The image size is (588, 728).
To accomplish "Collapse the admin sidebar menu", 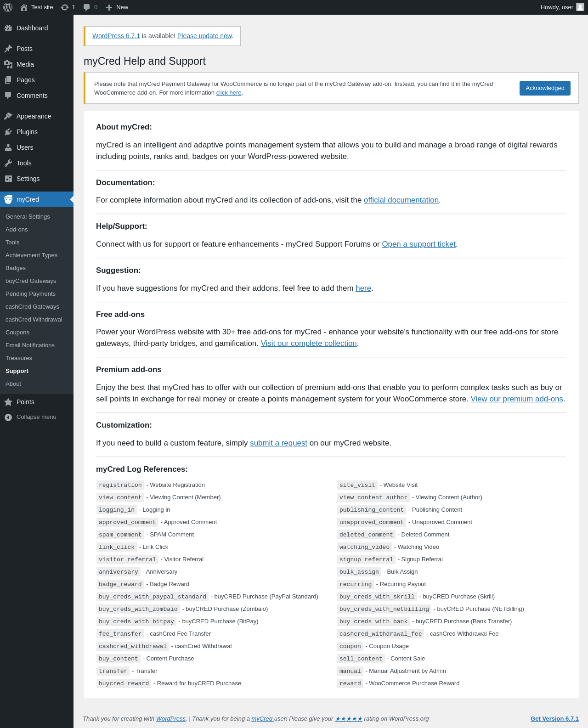I will (x=36, y=417).
